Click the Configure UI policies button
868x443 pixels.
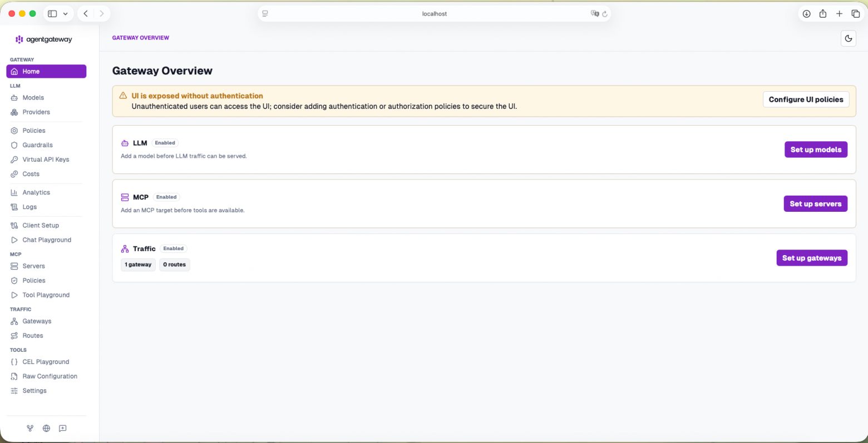[x=806, y=99]
